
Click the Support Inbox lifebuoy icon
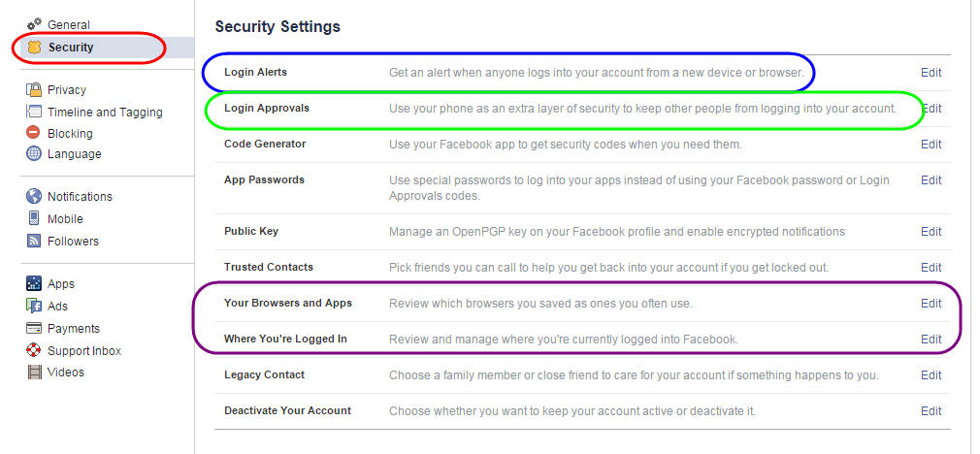click(34, 350)
